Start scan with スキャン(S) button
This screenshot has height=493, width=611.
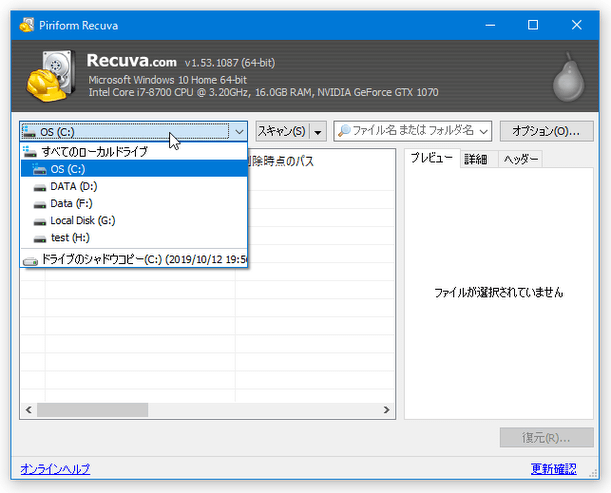[282, 131]
